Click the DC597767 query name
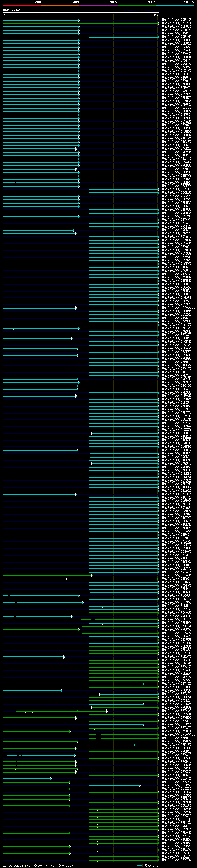 tap(11, 10)
